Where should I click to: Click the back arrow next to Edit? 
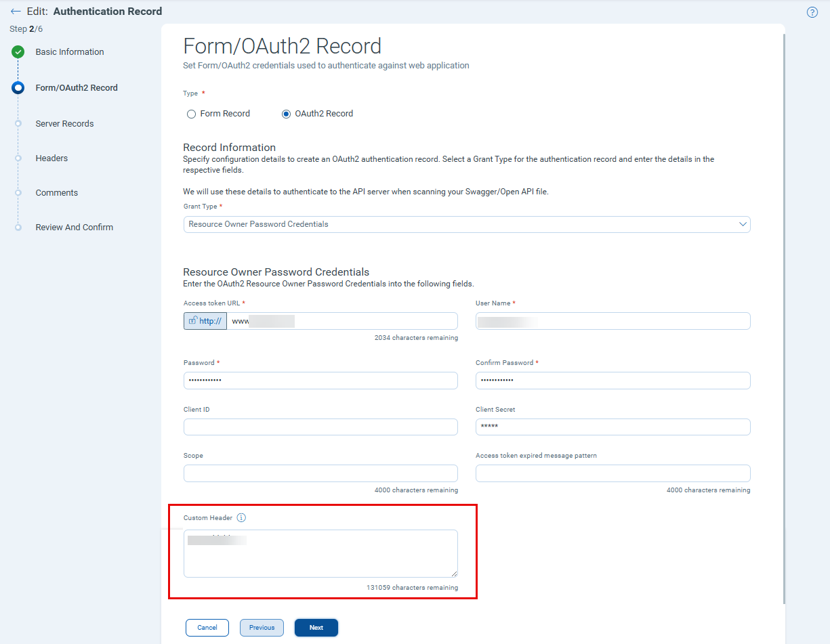pyautogui.click(x=14, y=11)
